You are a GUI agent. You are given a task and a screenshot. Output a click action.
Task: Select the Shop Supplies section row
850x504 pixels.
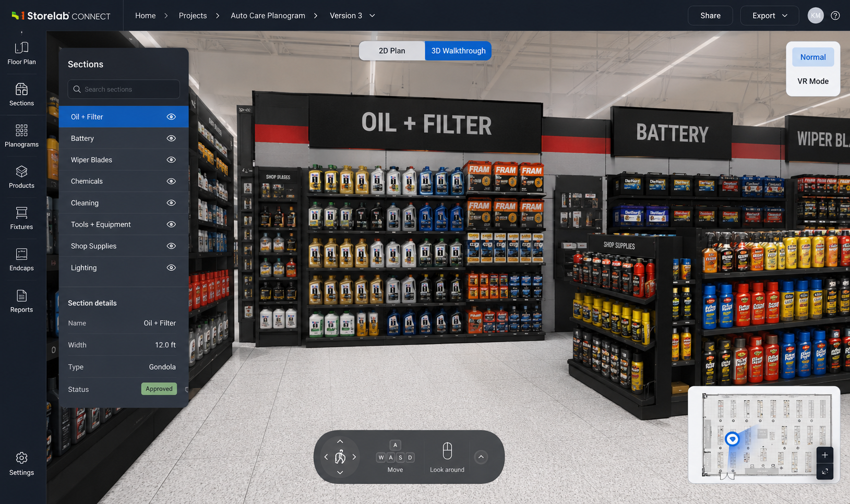(124, 246)
